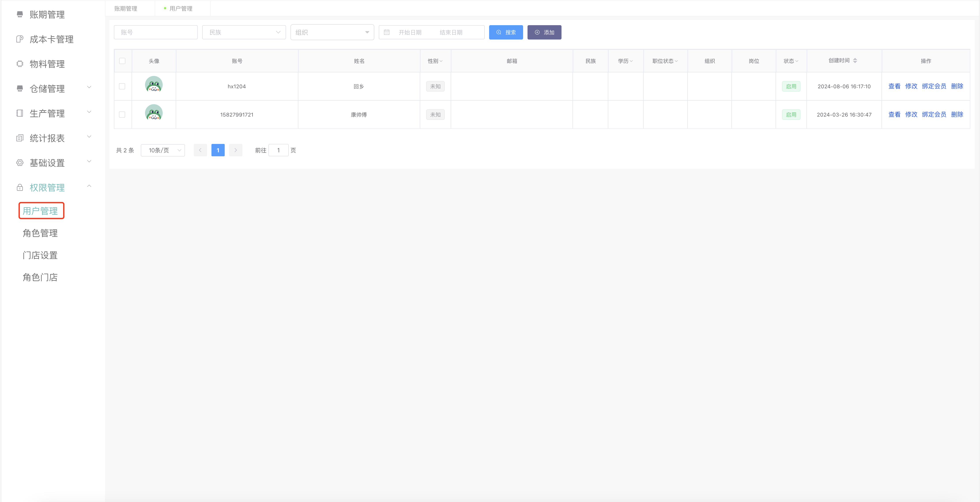Switch to the 账期管理 tab
The height and width of the screenshot is (502, 980).
(x=126, y=8)
